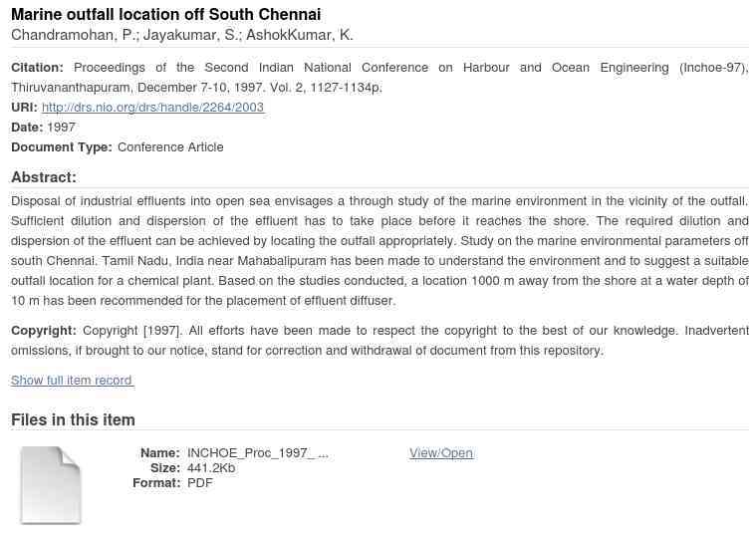Click the Abstract heading
The height and width of the screenshot is (535, 756).
(x=44, y=177)
